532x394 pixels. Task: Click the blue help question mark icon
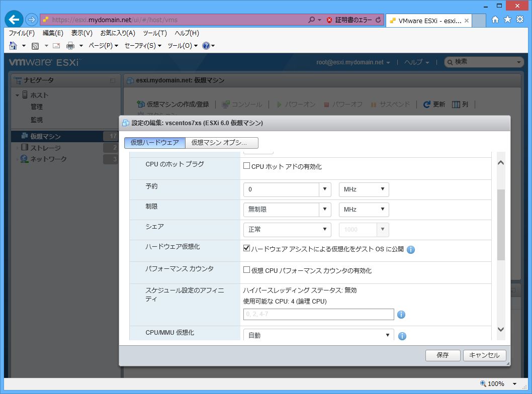tap(206, 45)
